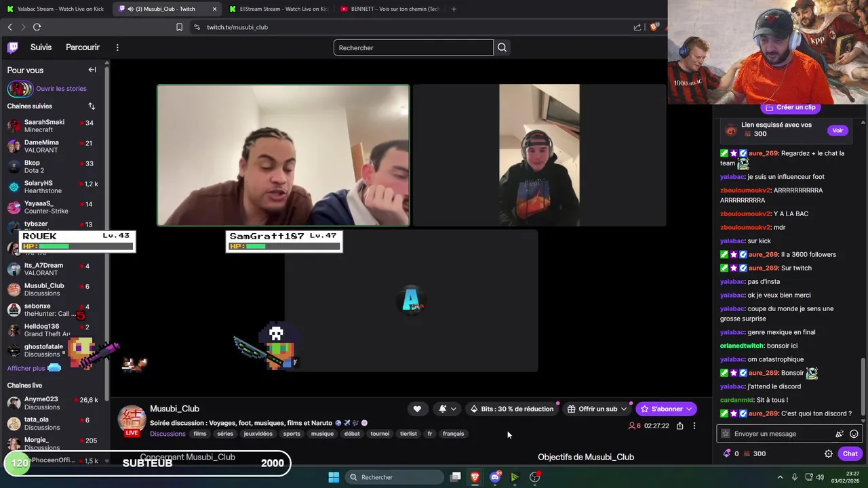Click the Musubi_Club channel name

point(174,409)
